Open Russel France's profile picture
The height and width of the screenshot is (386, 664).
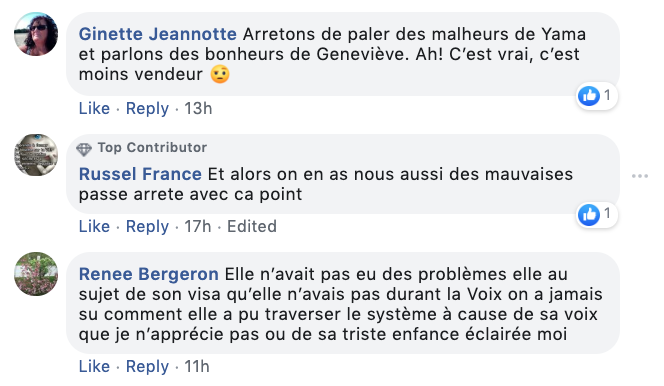[x=36, y=155]
